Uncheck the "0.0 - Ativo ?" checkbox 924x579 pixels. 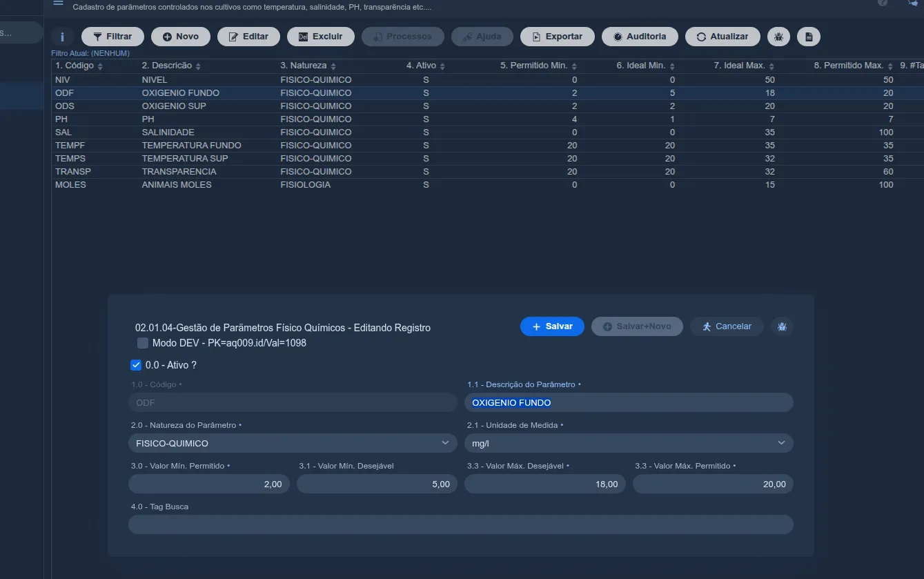pos(136,365)
